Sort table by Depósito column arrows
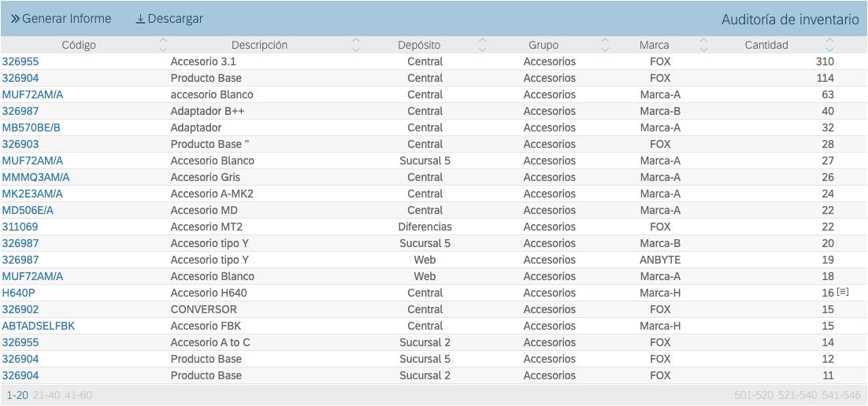The width and height of the screenshot is (868, 406). tap(483, 45)
